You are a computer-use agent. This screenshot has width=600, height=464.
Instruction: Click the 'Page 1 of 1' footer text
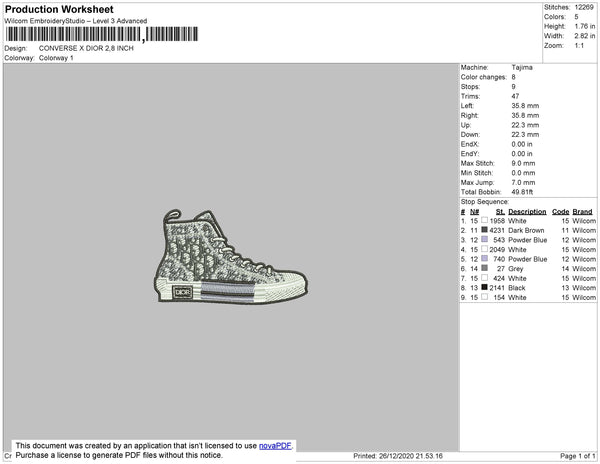[577, 456]
